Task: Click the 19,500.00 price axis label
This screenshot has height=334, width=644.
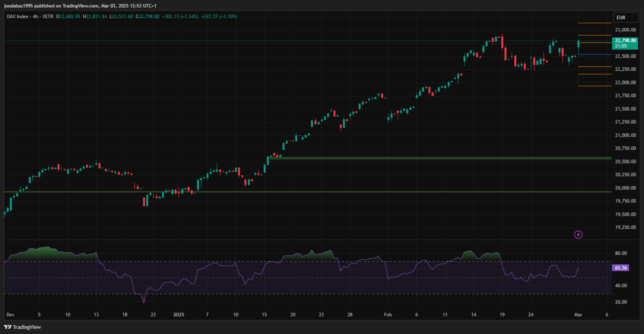Action: coord(625,214)
